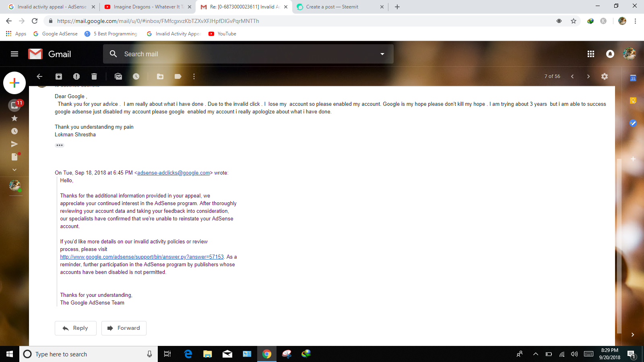Run search with magnifier icon
This screenshot has width=644, height=362.
[114, 54]
